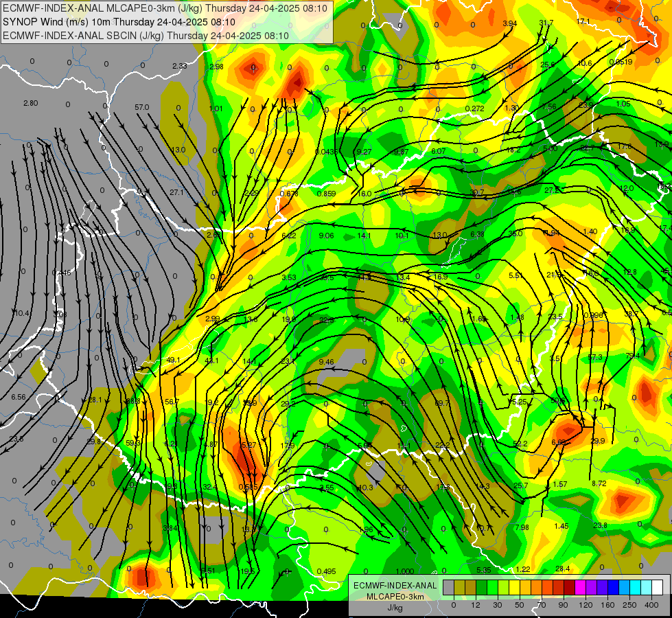Click the legend tick label 250

(629, 605)
